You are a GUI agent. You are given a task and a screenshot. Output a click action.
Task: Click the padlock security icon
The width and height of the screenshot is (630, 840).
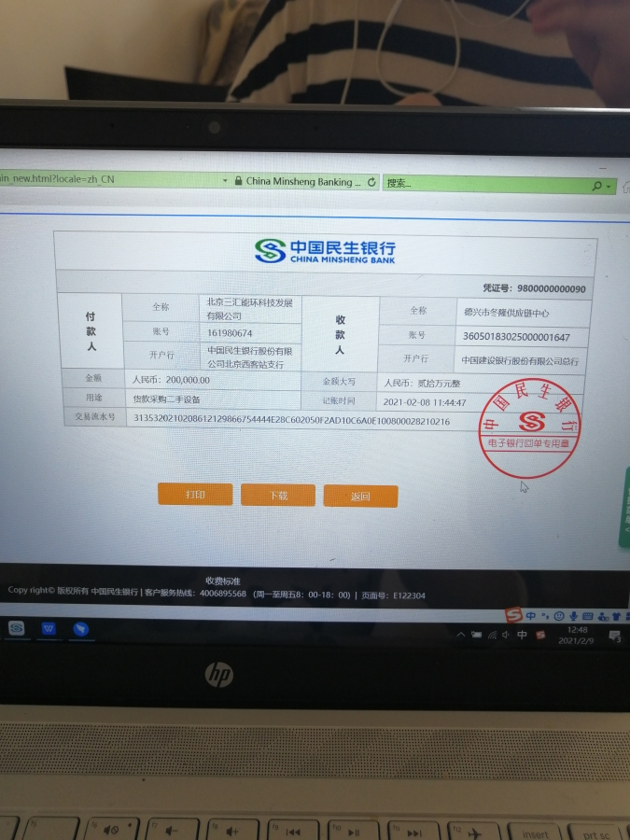pos(238,181)
